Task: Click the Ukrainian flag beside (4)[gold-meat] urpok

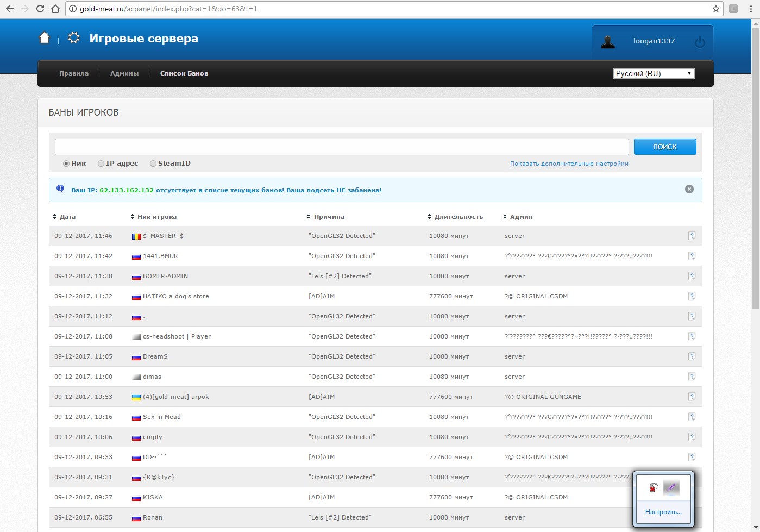Action: [136, 397]
